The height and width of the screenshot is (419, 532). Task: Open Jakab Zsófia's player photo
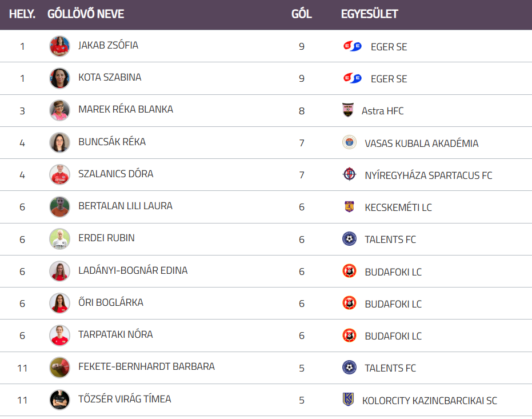(x=59, y=46)
